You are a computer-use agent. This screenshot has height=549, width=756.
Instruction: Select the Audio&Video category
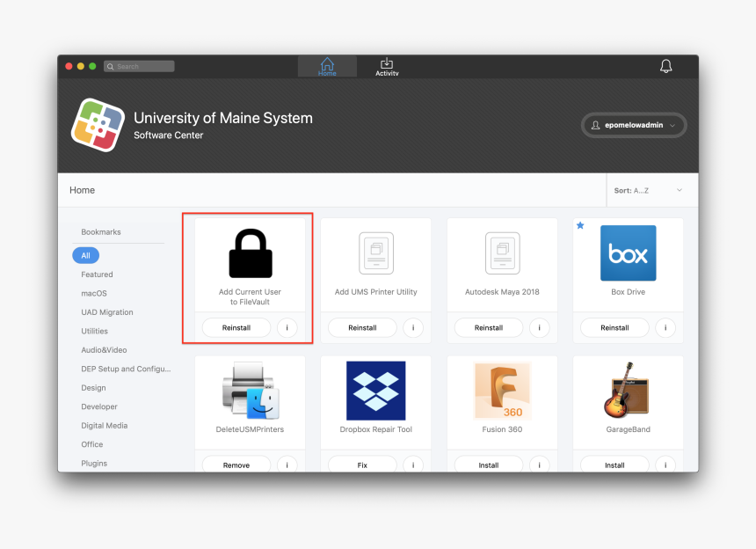tap(104, 350)
